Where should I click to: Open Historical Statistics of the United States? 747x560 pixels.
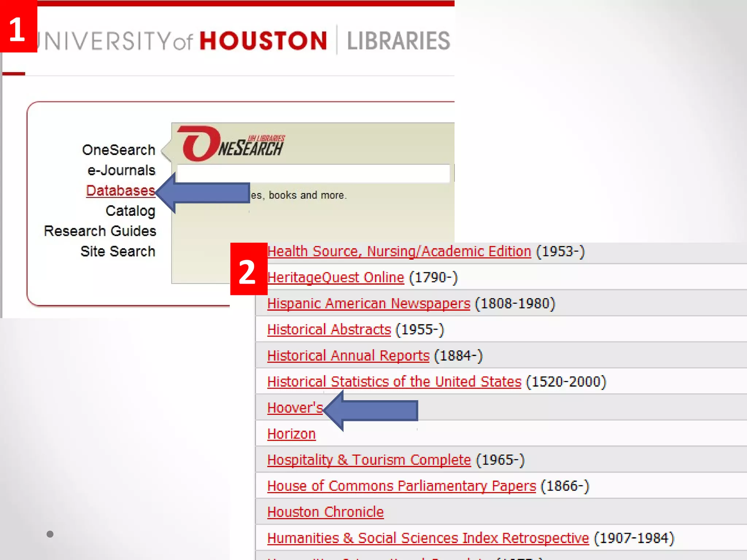394,382
